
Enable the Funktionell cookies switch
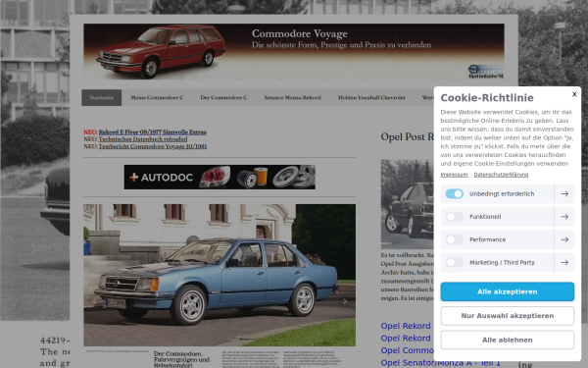pos(454,217)
